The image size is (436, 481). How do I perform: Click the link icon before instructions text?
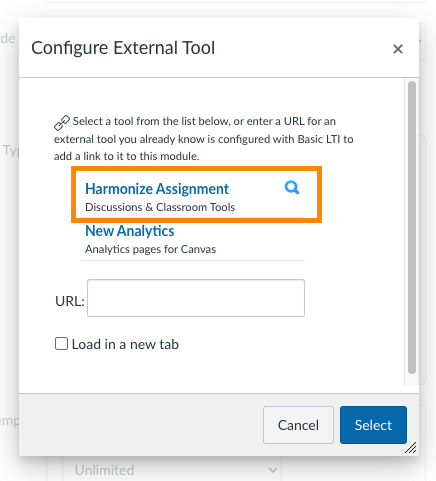[x=62, y=123]
